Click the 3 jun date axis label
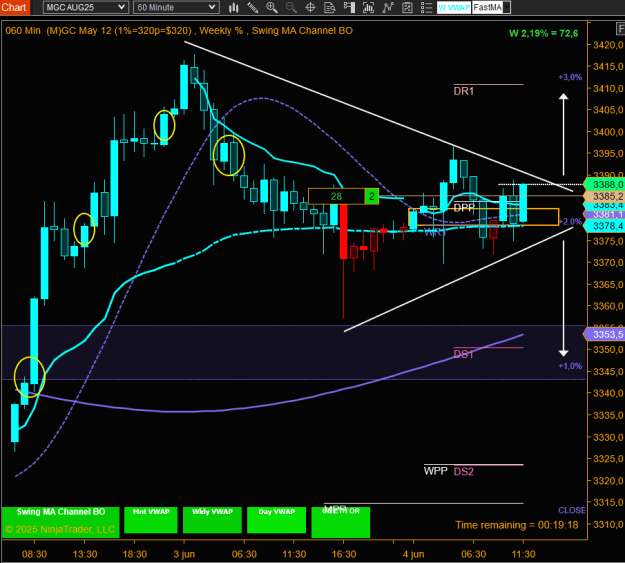Viewport: 625px width, 563px height. (x=184, y=554)
